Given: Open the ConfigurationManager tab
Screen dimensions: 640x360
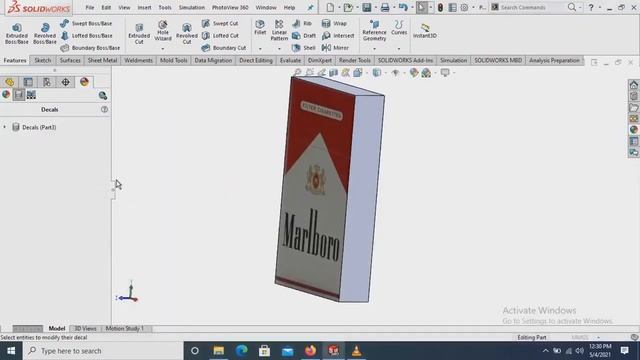Looking at the screenshot, I should [x=47, y=82].
